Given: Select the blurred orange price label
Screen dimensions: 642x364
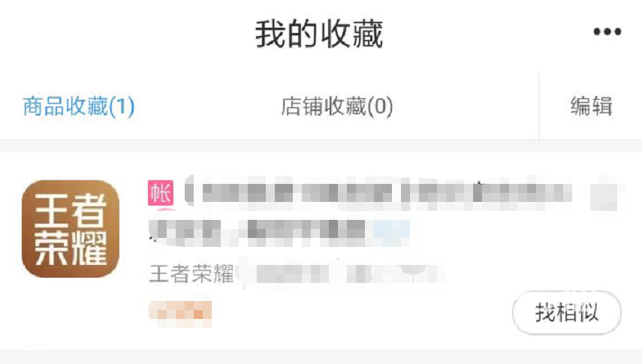Looking at the screenshot, I should (180, 314).
